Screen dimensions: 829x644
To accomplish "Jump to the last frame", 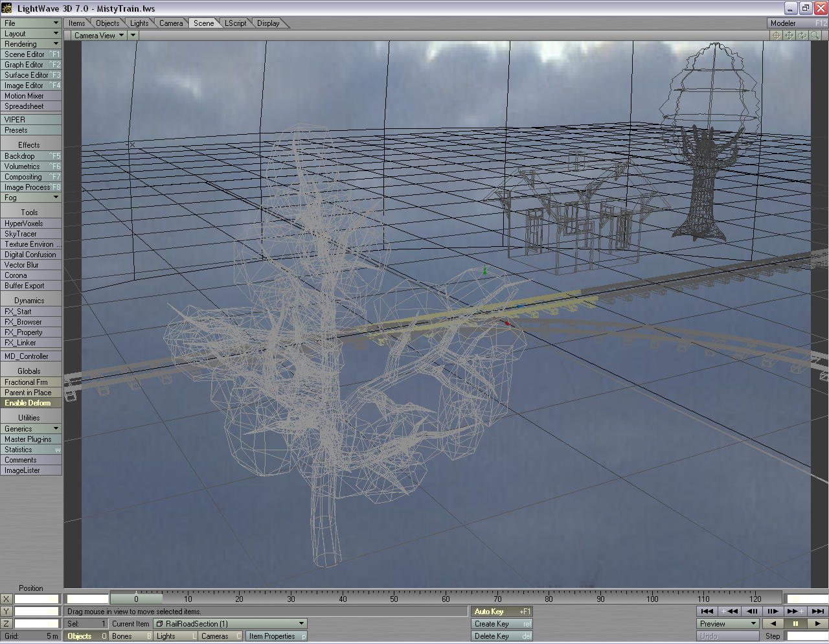I will point(817,611).
